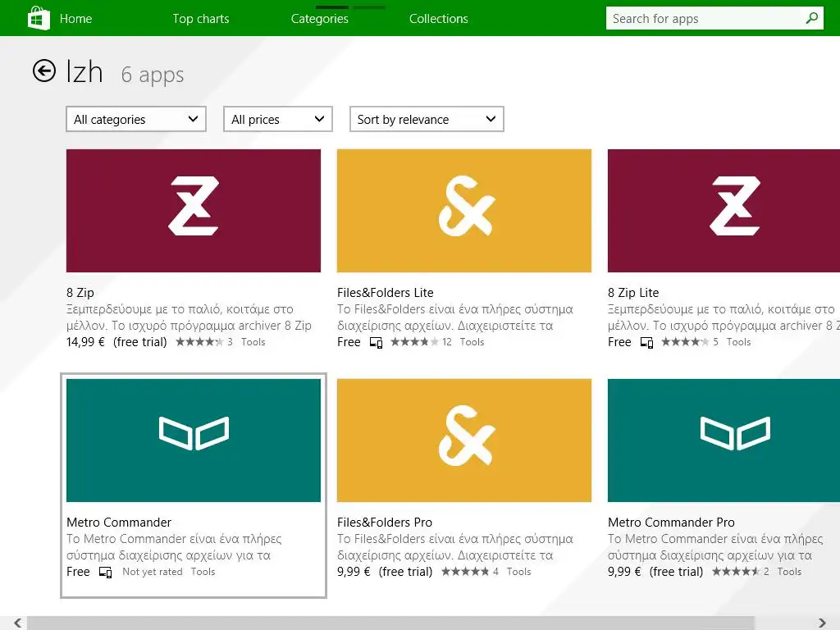This screenshot has width=840, height=630.
Task: Click the Metro Commander Pro title
Action: pyautogui.click(x=671, y=523)
